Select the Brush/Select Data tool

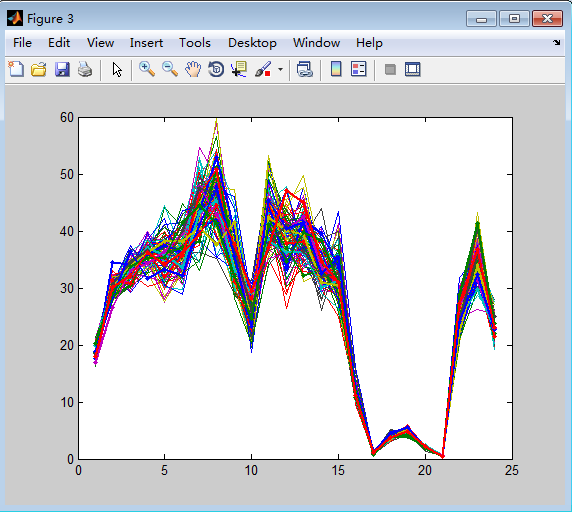[263, 69]
